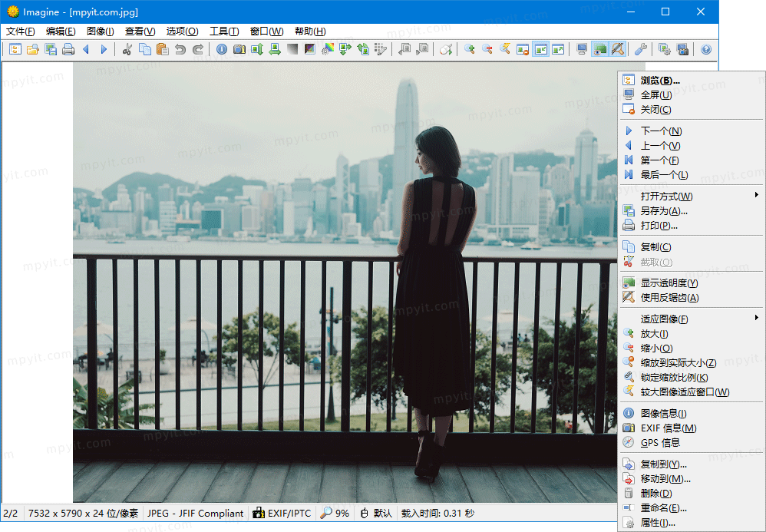Toggle anti-aliasing magnifier button in toolbar

click(618, 49)
